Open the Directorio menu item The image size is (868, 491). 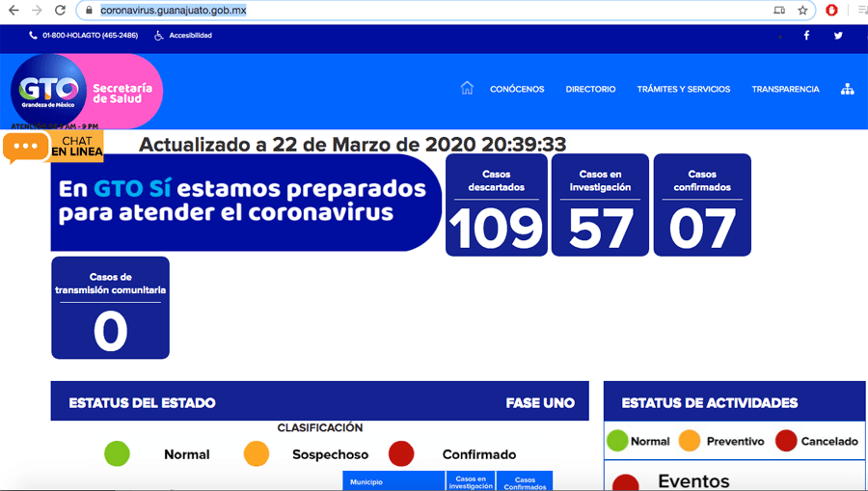pos(590,90)
